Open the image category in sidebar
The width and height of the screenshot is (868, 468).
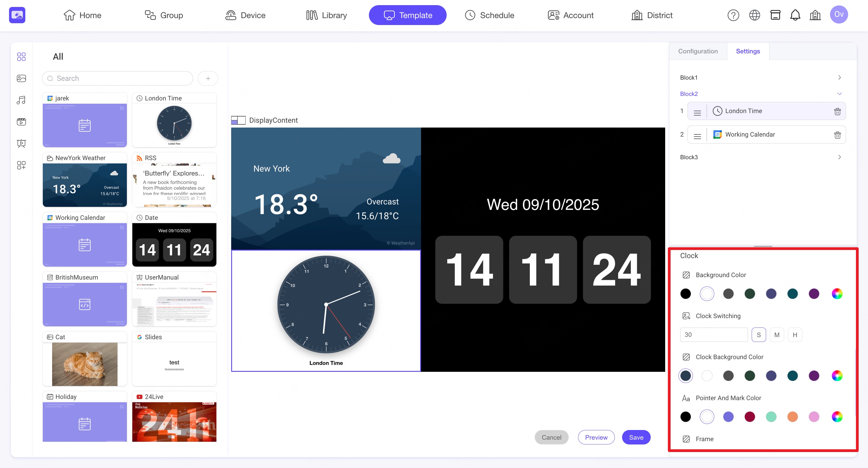pos(21,78)
